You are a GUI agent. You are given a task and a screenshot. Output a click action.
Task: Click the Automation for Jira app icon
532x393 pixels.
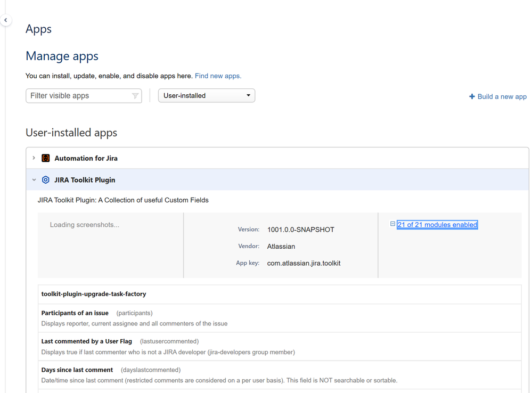tap(45, 158)
